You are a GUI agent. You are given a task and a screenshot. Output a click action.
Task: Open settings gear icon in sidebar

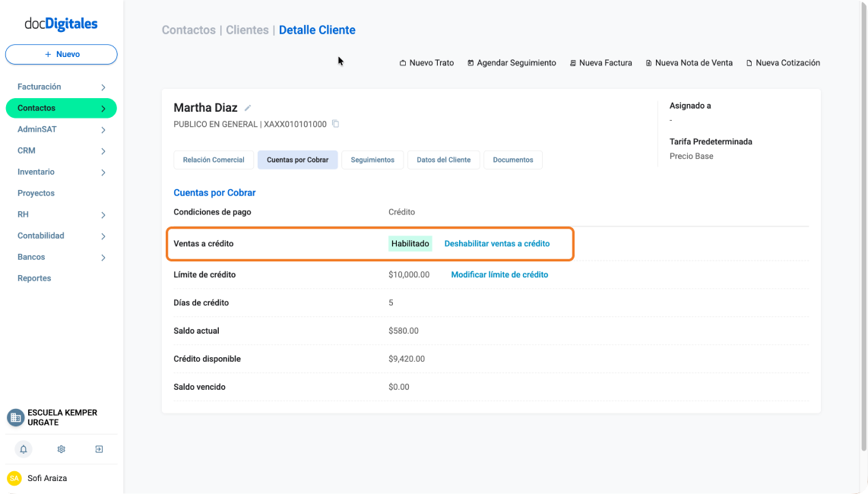pos(62,449)
